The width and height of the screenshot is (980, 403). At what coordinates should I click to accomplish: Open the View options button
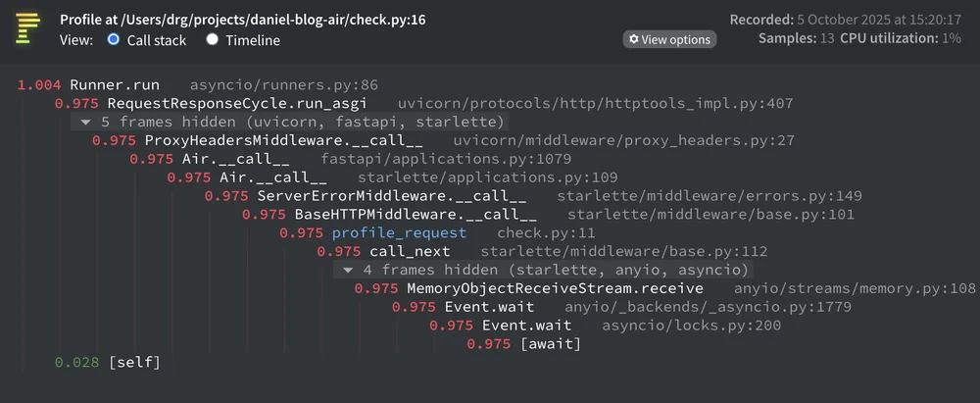click(669, 39)
